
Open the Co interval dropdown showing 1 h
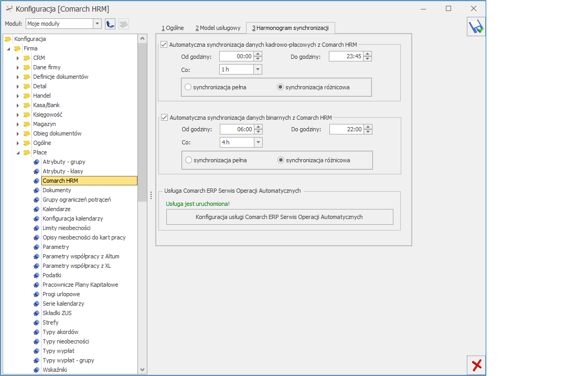coord(258,69)
